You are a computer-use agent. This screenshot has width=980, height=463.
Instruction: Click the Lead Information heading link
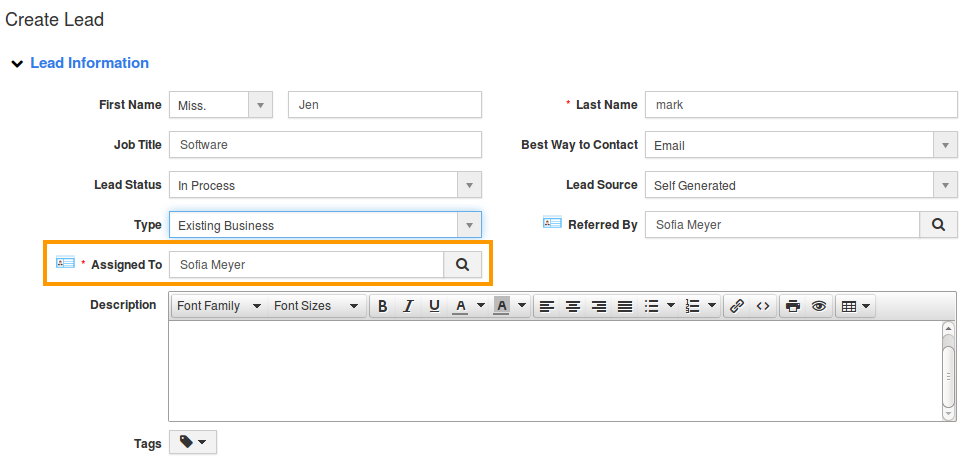coord(89,63)
